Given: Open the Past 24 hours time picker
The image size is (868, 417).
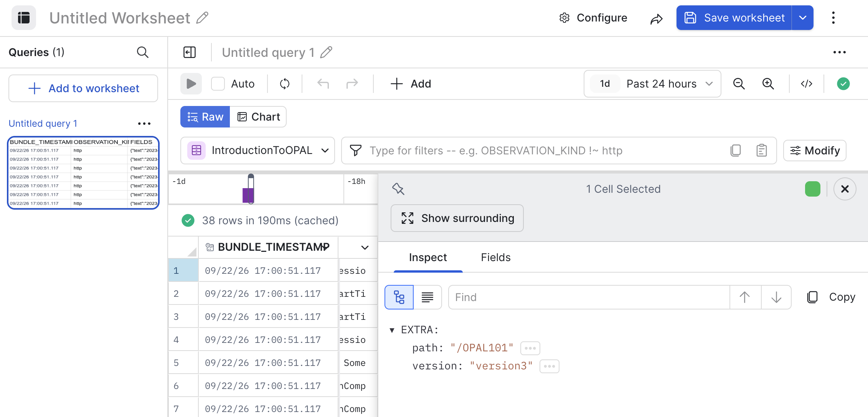Looking at the screenshot, I should pyautogui.click(x=652, y=84).
